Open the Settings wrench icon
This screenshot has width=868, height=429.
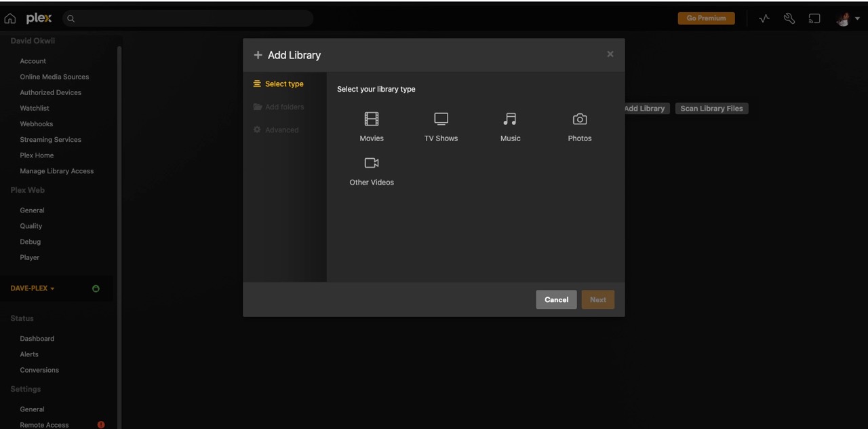(x=789, y=18)
